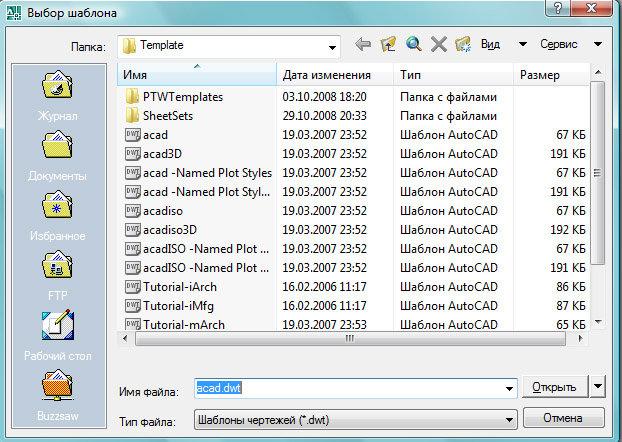The width and height of the screenshot is (622, 442).
Task: Click the list scroll down arrow
Action: click(598, 322)
